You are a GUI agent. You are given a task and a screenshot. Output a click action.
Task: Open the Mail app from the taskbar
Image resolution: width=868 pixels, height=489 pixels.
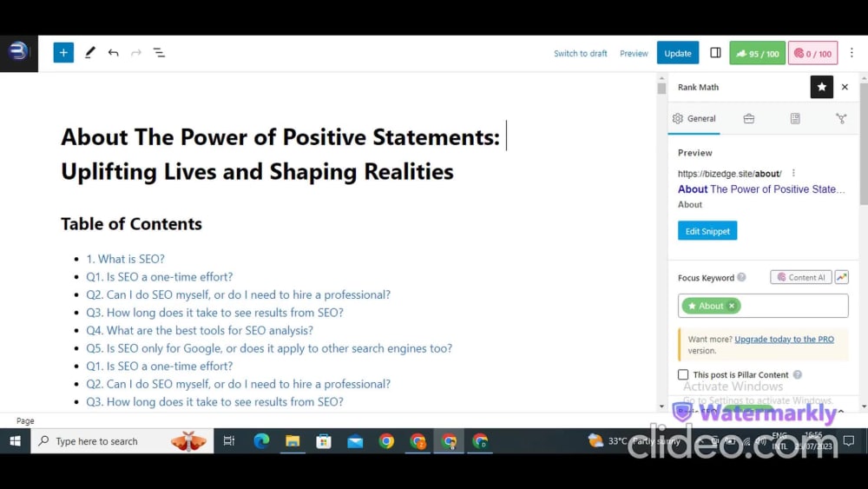355,441
